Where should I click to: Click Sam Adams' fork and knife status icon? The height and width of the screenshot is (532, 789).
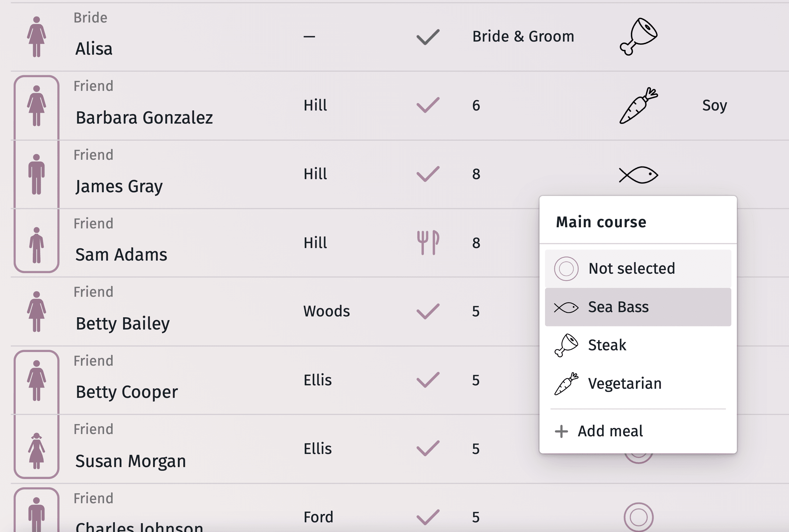coord(428,243)
